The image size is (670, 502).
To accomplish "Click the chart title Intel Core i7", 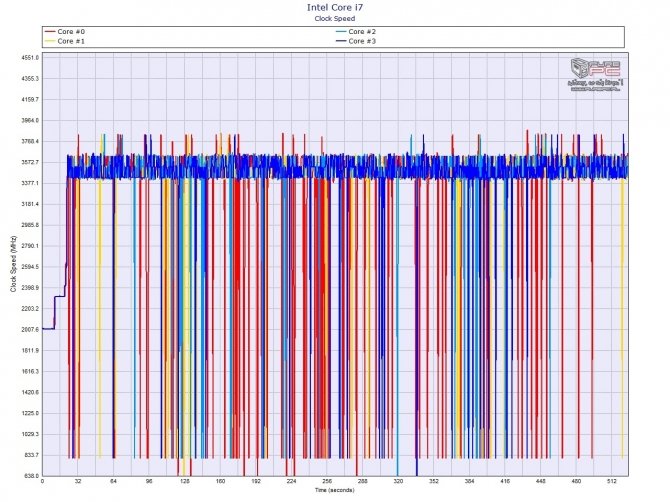I will (x=335, y=7).
